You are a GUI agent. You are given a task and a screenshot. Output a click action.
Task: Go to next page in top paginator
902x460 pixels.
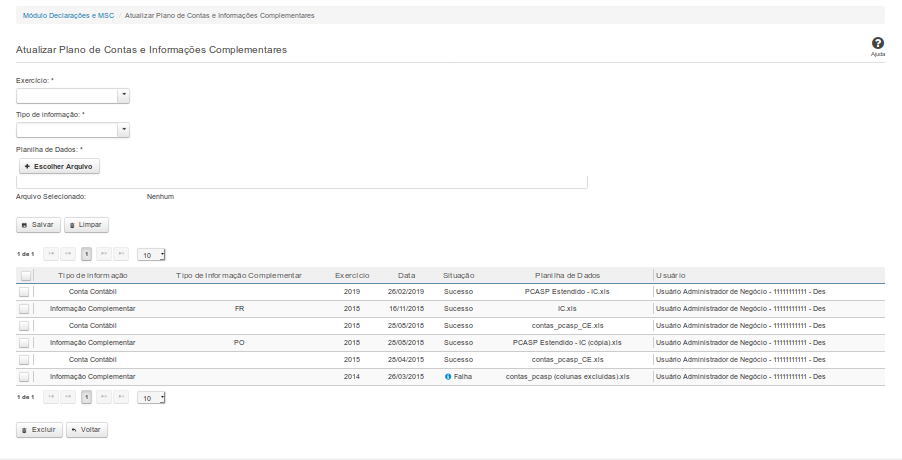click(104, 254)
